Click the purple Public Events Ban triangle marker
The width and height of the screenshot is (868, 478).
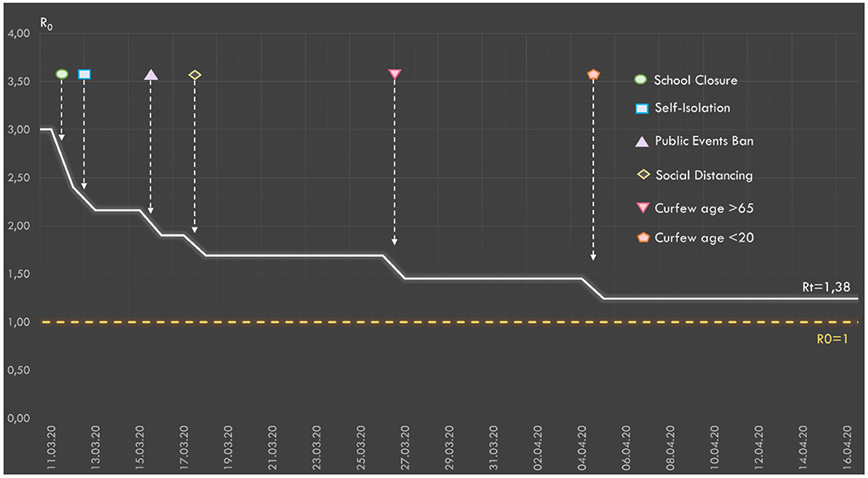click(151, 74)
